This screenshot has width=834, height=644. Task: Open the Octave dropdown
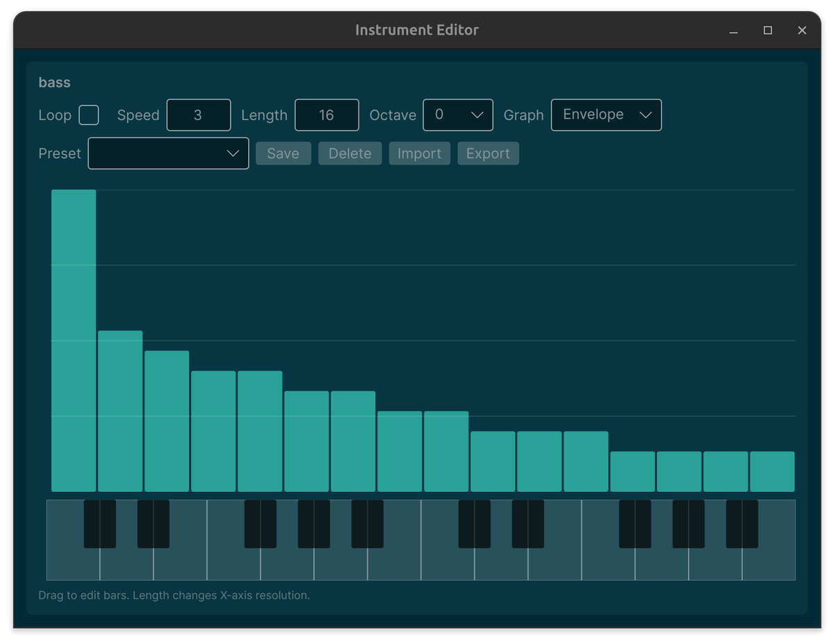[458, 115]
